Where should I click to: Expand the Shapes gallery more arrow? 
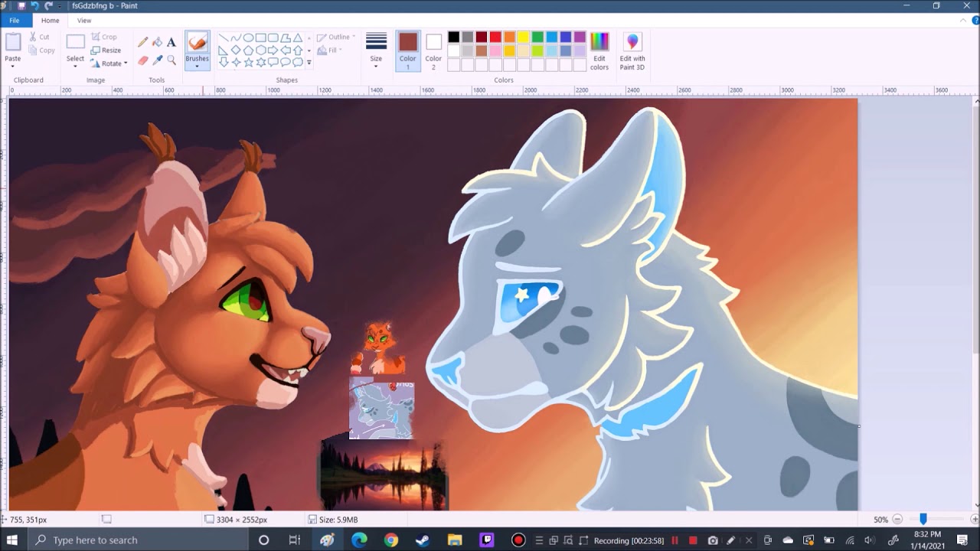(309, 62)
